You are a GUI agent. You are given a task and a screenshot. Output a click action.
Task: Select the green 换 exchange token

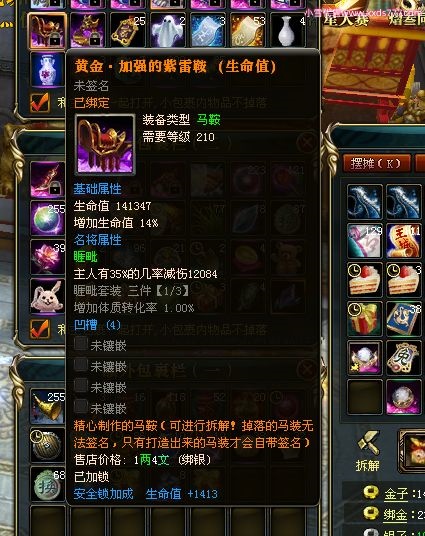pyautogui.click(x=48, y=484)
